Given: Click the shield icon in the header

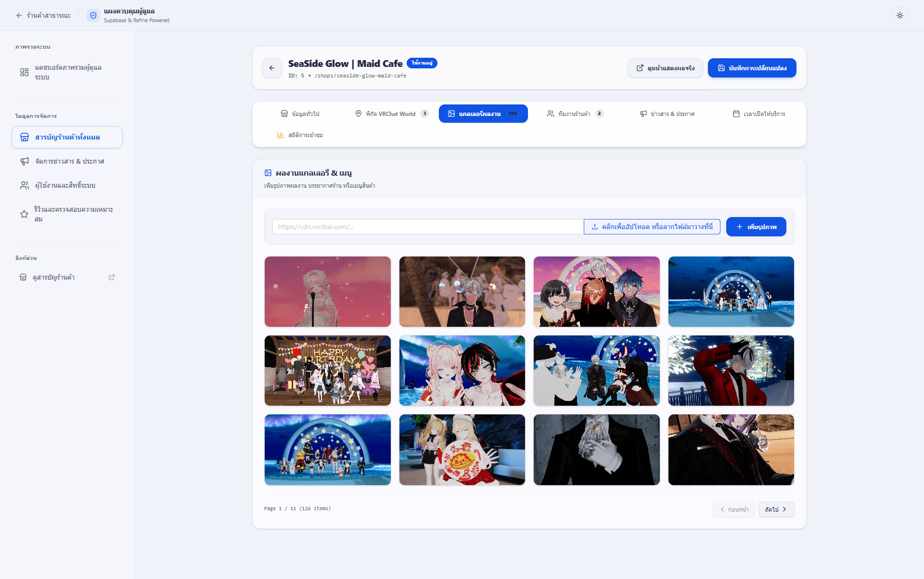Looking at the screenshot, I should pyautogui.click(x=93, y=15).
